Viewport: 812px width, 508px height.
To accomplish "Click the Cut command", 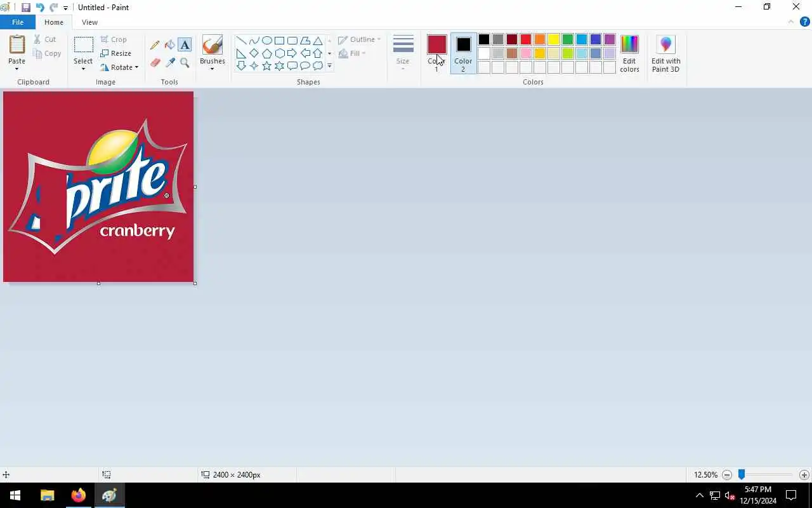I will tap(45, 39).
